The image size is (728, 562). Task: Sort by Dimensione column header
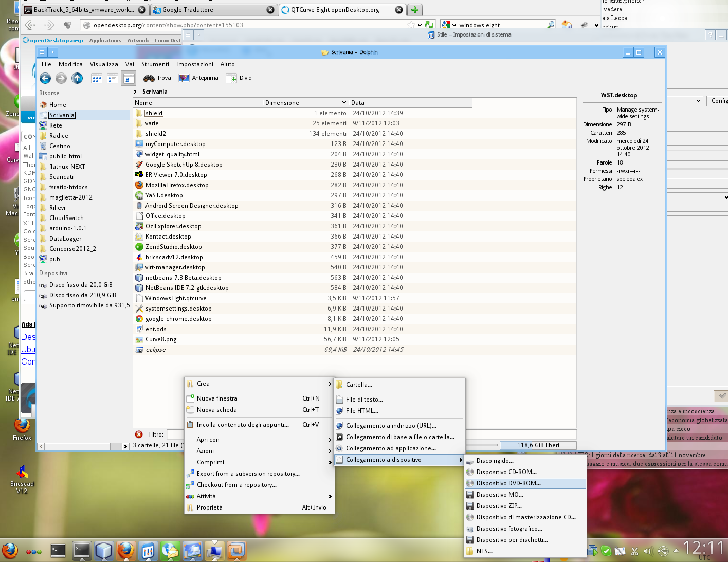(305, 103)
